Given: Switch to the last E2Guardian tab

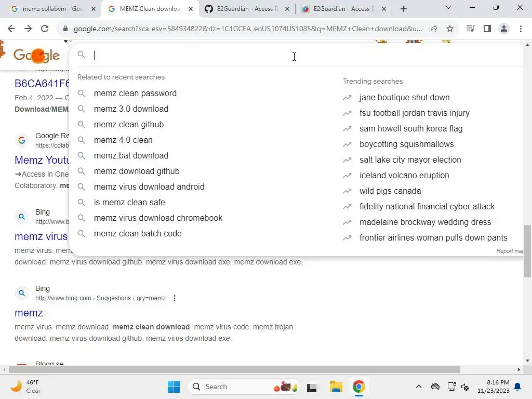Looking at the screenshot, I should (343, 9).
